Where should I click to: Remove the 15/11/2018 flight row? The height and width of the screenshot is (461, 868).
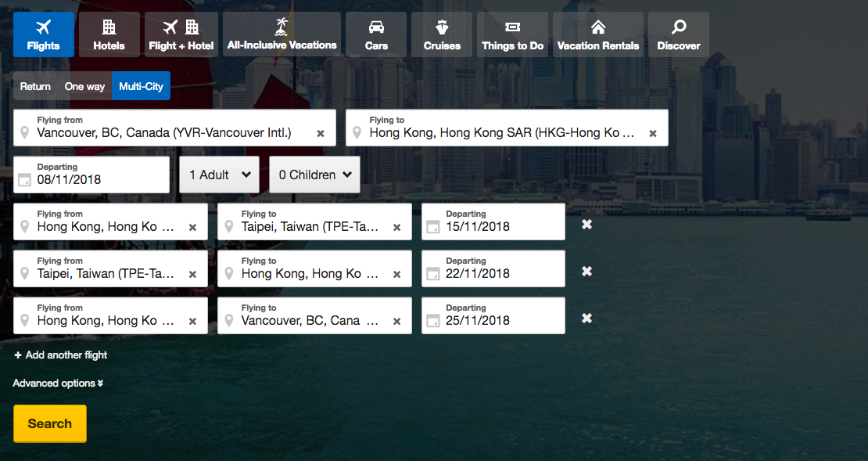(x=586, y=225)
